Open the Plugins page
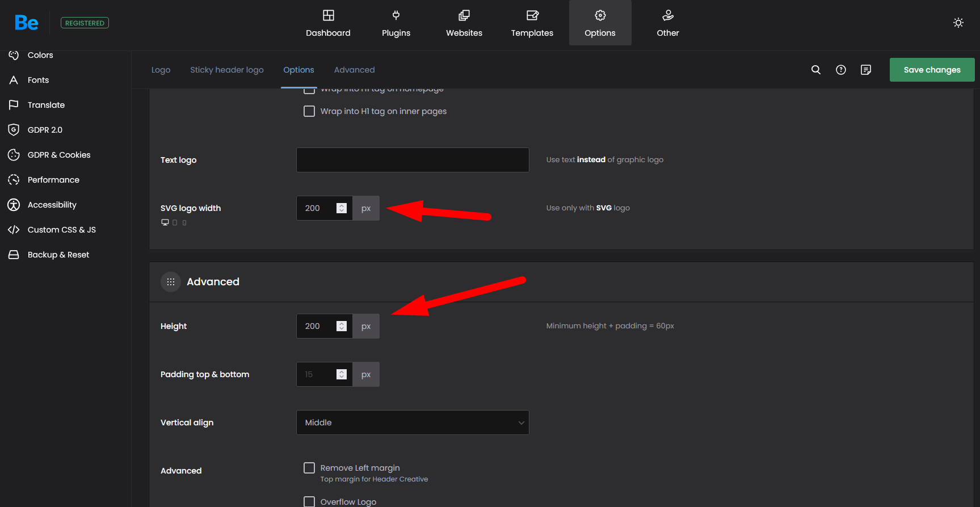 [396, 23]
